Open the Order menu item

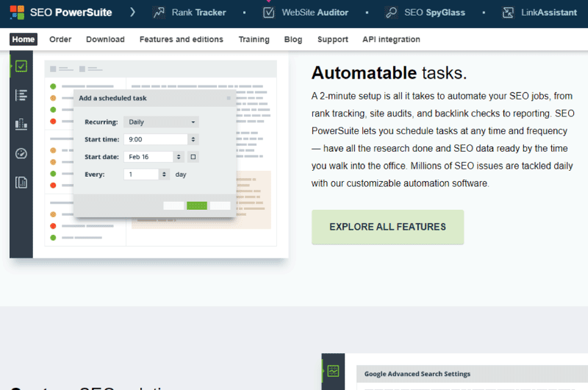(x=60, y=39)
